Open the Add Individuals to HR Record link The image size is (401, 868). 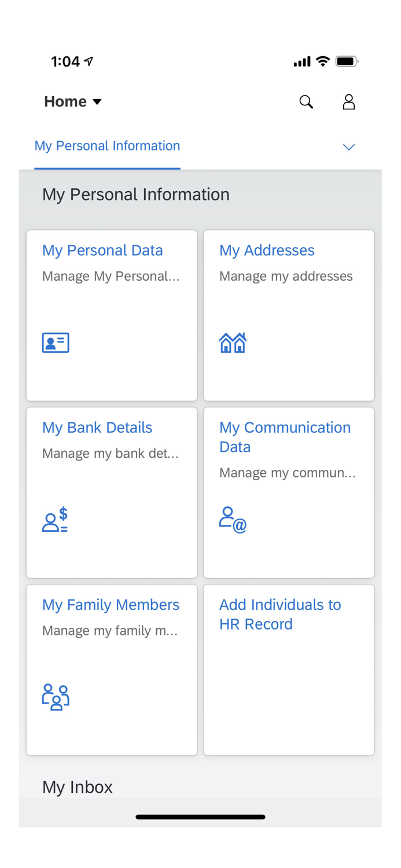(x=280, y=614)
